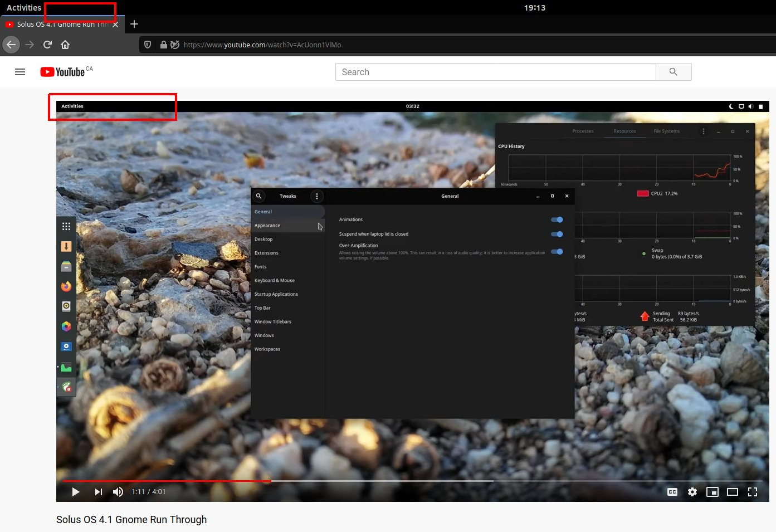Open video settings gear
The image size is (776, 532).
tap(692, 492)
